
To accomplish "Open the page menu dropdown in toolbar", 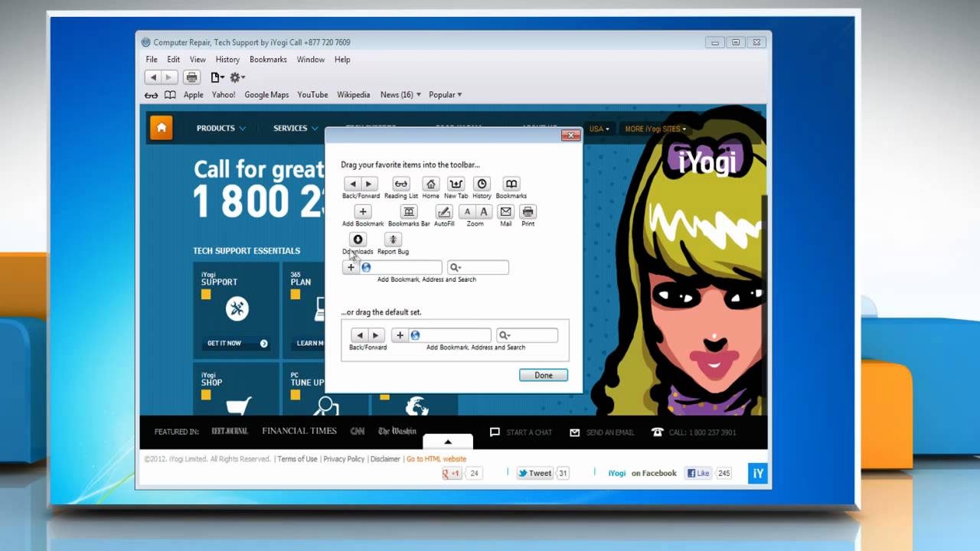I will (x=217, y=77).
